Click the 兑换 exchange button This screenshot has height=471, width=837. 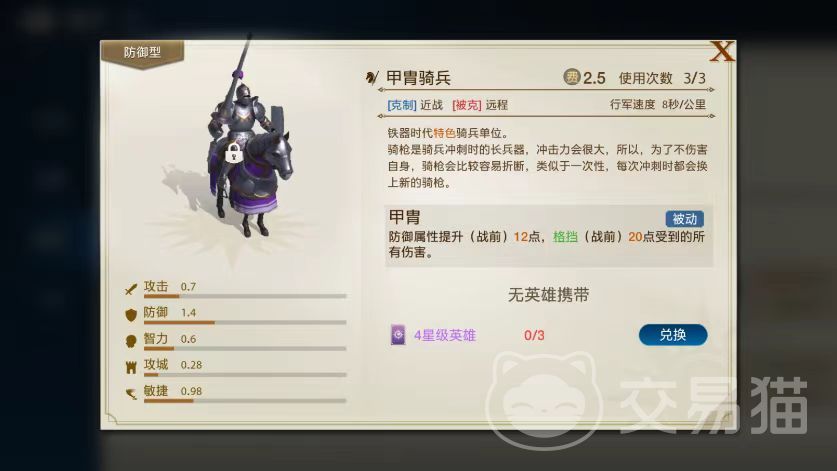coord(673,335)
